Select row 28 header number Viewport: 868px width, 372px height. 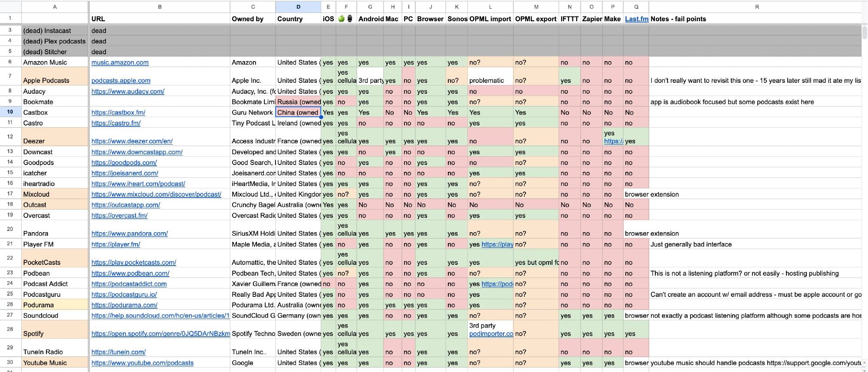[10, 329]
